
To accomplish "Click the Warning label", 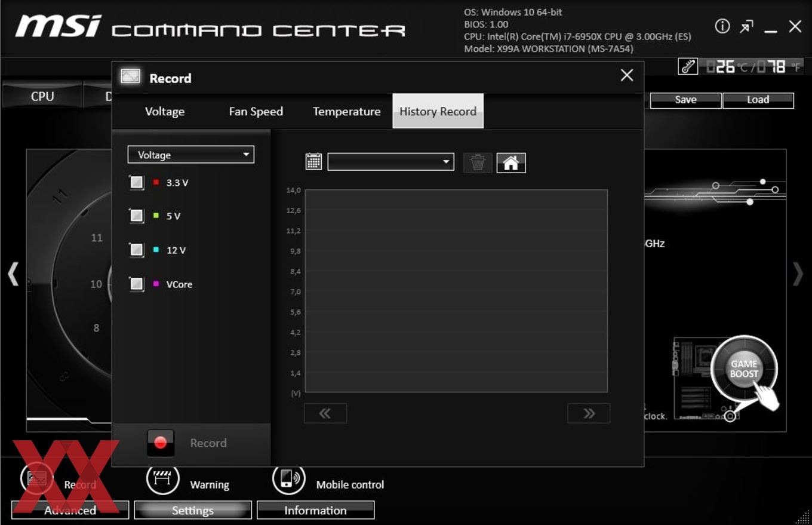I will pos(210,485).
